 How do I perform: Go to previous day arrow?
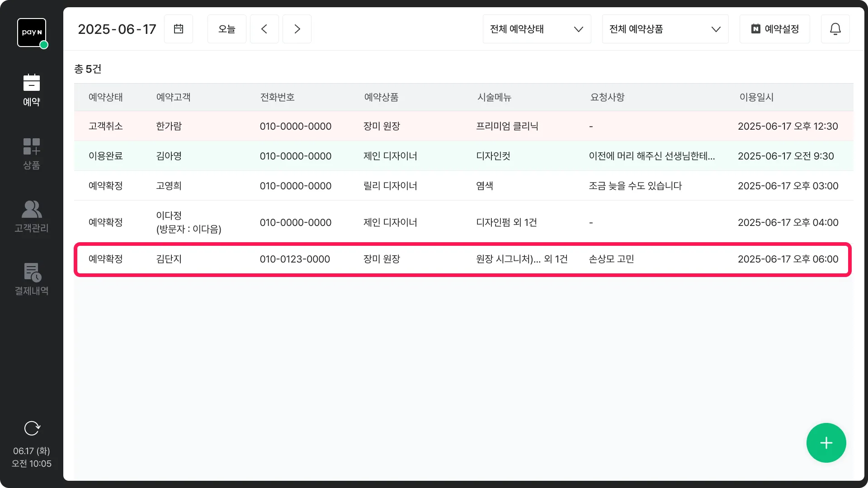(264, 29)
